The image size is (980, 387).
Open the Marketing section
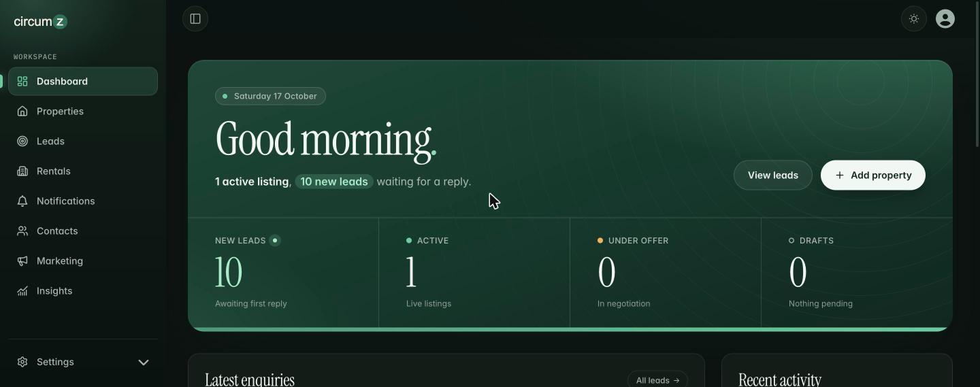point(83,261)
